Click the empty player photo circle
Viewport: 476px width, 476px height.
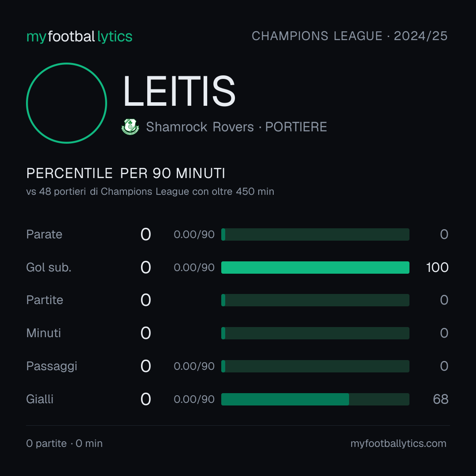(67, 103)
